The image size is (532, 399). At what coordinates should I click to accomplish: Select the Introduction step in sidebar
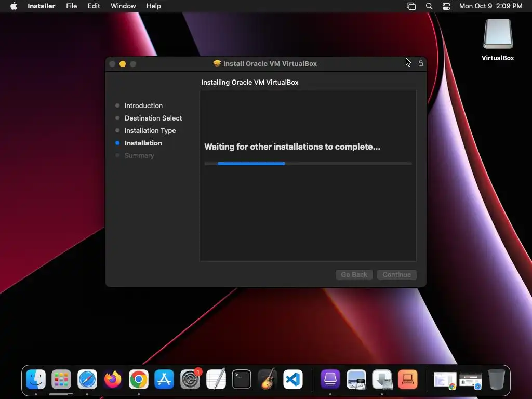[x=143, y=105]
